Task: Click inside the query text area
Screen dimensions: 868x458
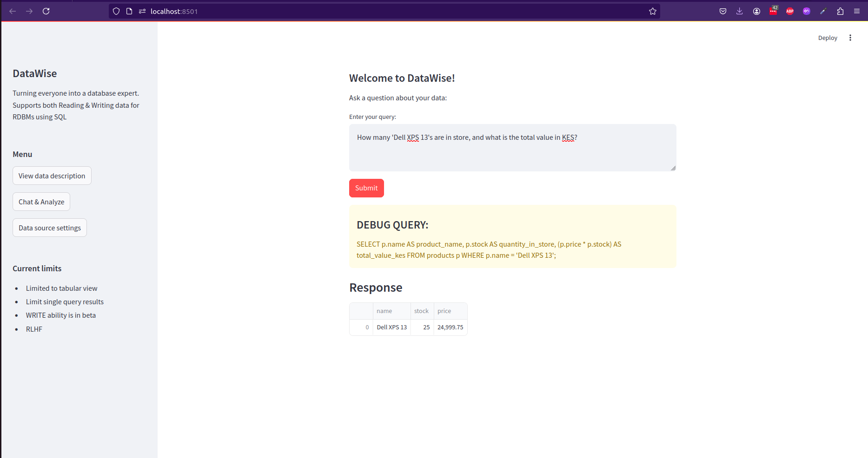Action: (x=511, y=148)
